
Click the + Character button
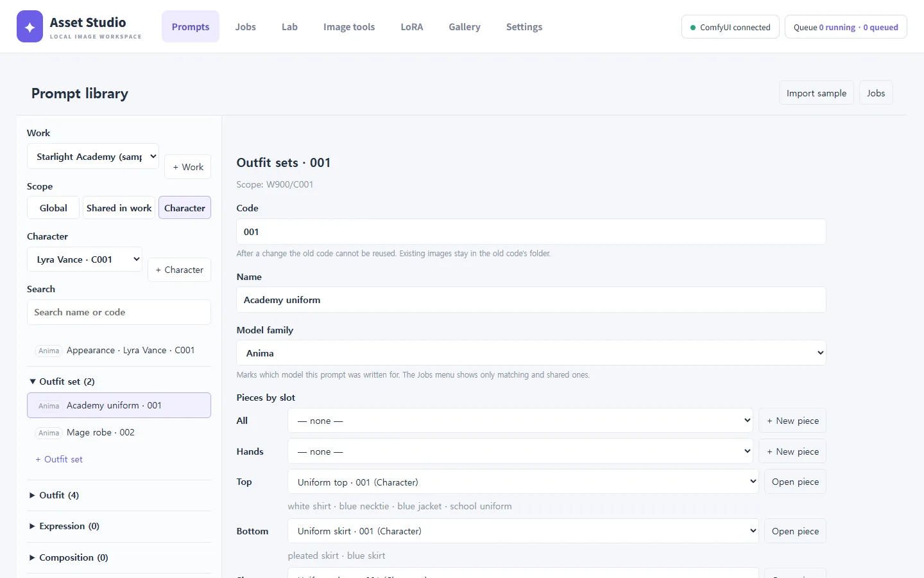tap(179, 270)
